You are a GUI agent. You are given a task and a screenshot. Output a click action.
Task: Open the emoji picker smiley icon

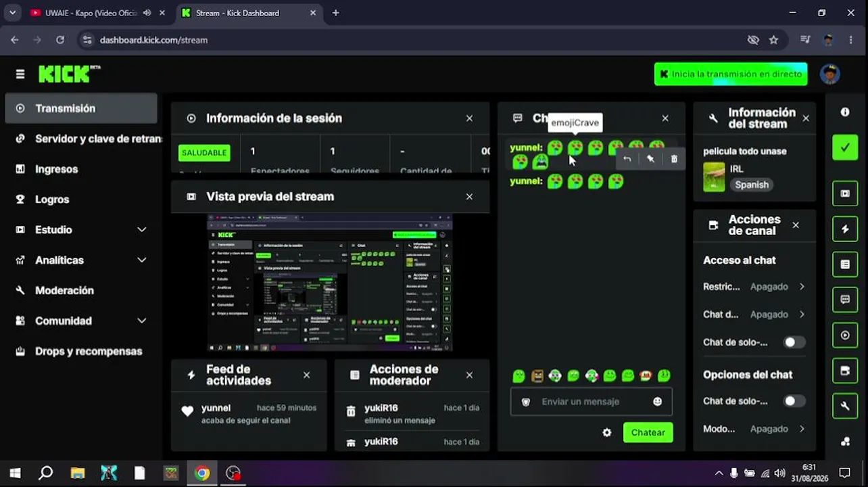point(658,402)
